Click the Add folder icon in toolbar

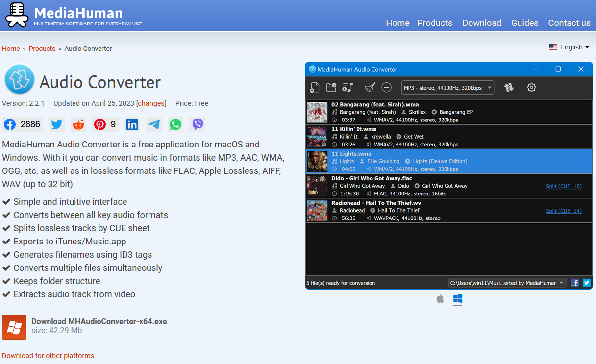click(331, 88)
